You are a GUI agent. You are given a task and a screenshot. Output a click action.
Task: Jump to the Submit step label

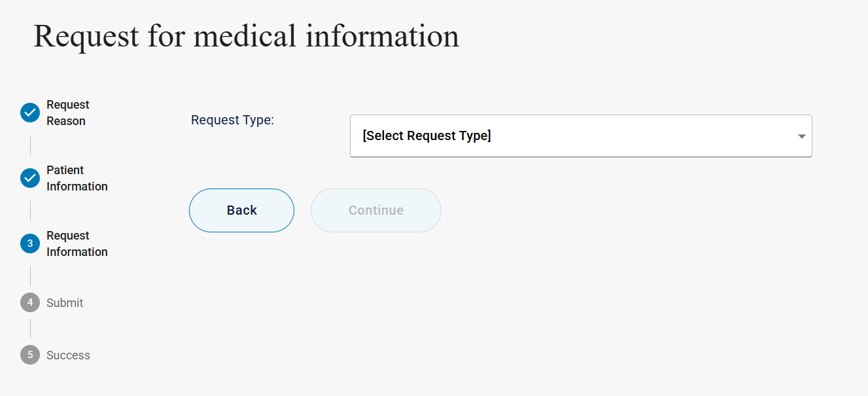pyautogui.click(x=65, y=303)
